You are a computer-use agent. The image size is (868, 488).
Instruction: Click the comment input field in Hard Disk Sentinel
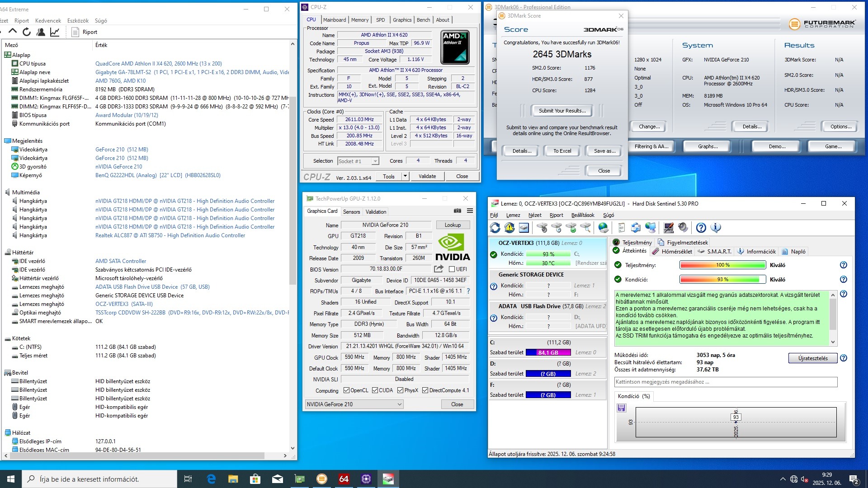[x=725, y=382]
